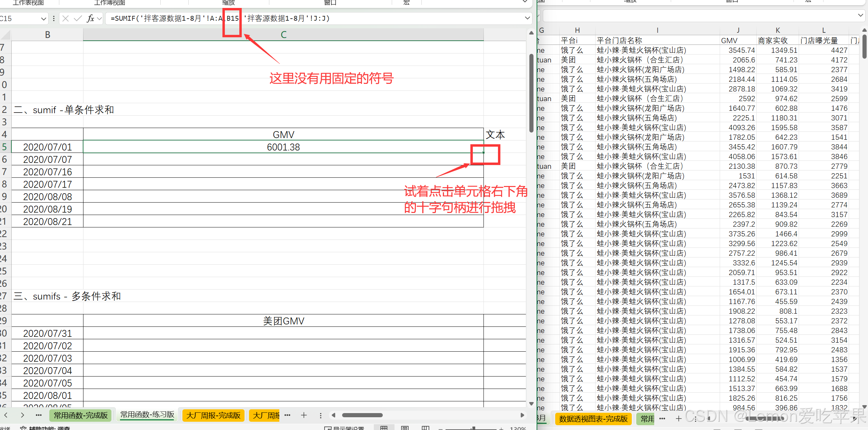
Task: Select the 二、sumif -单条件求和 heading
Action: (64, 110)
